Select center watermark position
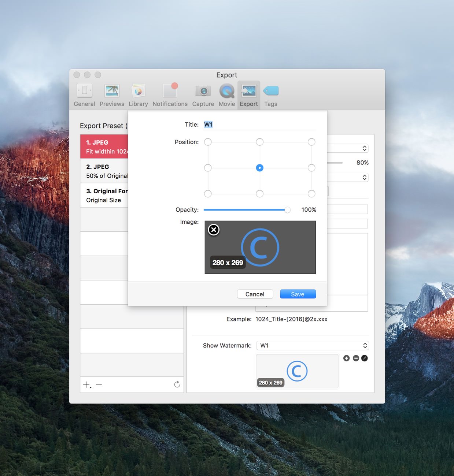 (259, 168)
